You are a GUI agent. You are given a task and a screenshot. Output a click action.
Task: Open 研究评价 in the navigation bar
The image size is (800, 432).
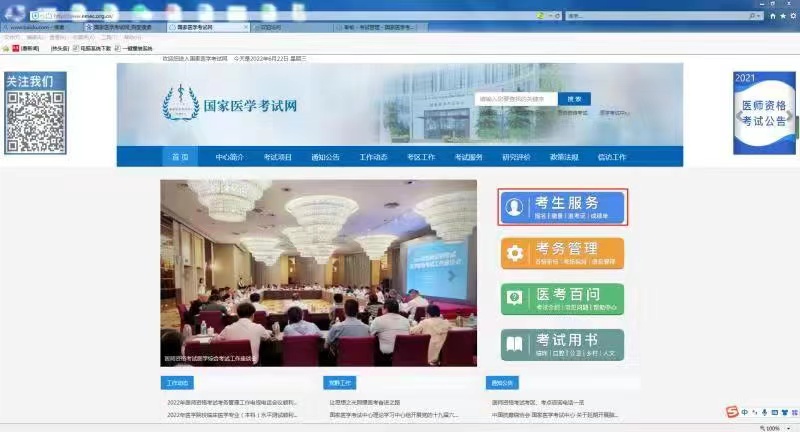pyautogui.click(x=516, y=157)
